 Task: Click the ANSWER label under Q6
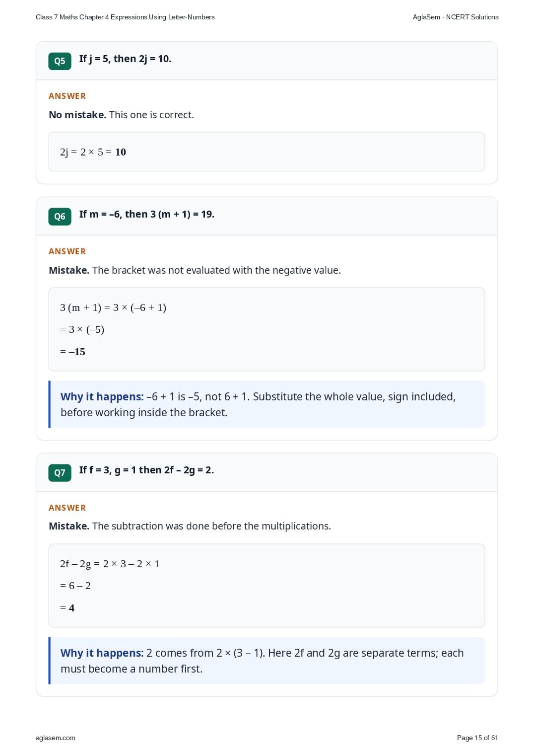[67, 251]
